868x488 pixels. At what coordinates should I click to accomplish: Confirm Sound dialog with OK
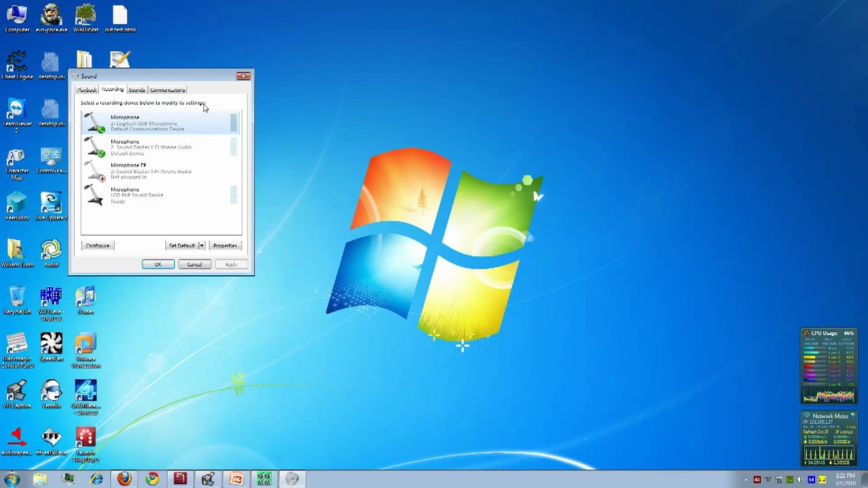158,264
